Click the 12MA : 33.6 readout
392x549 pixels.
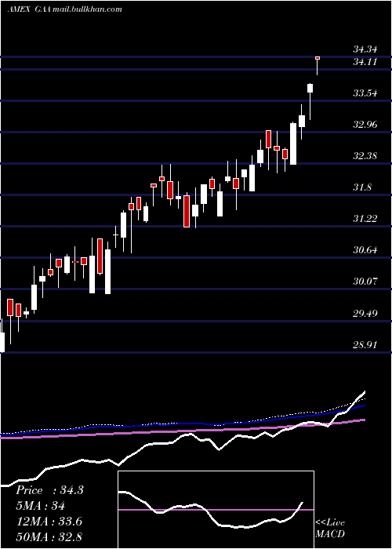tap(49, 522)
